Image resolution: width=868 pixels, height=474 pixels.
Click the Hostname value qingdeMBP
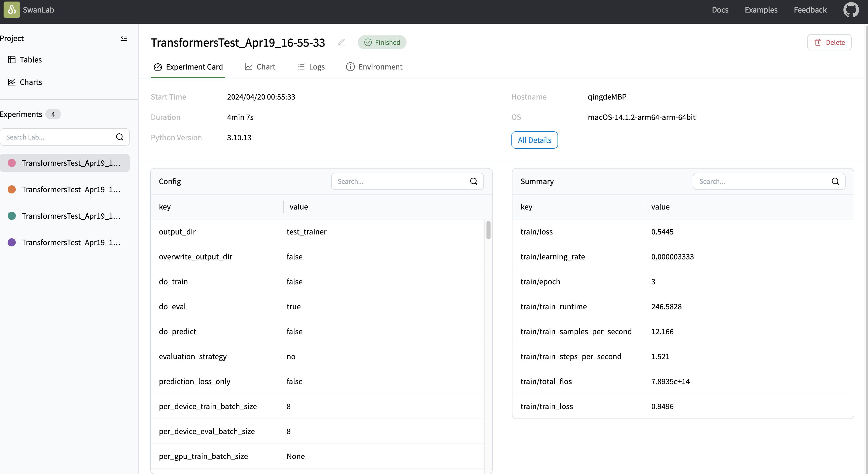(x=607, y=97)
